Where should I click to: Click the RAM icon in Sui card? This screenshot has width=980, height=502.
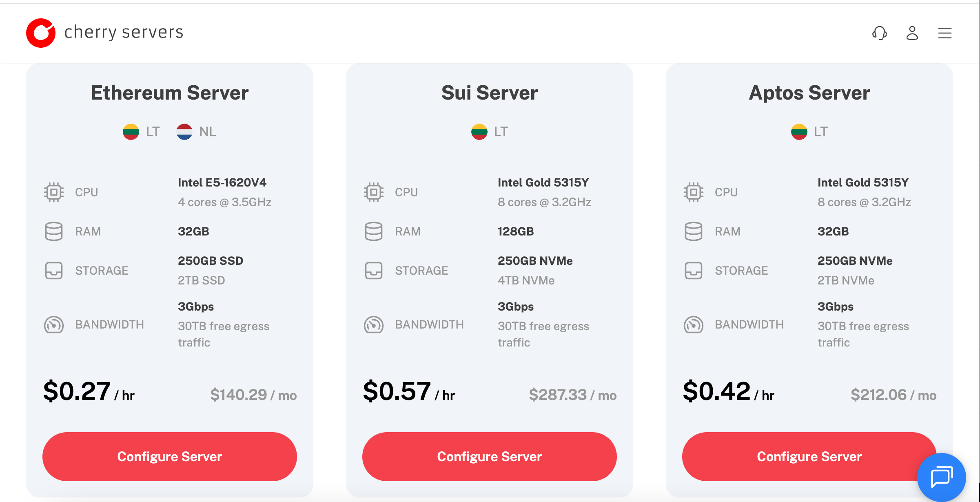coord(373,231)
